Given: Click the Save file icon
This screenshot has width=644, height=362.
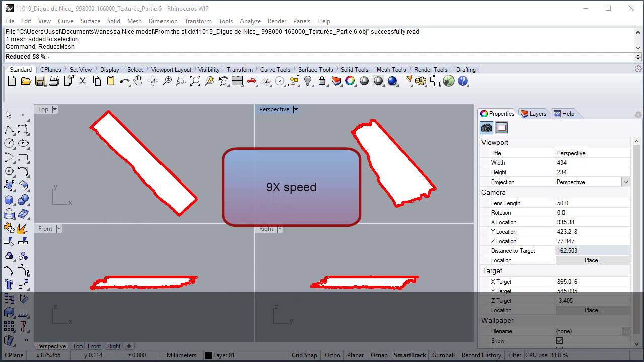Looking at the screenshot, I should (x=40, y=81).
